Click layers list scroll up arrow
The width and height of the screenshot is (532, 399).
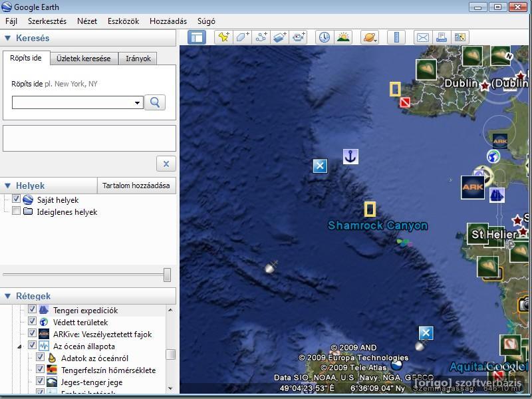pos(170,310)
